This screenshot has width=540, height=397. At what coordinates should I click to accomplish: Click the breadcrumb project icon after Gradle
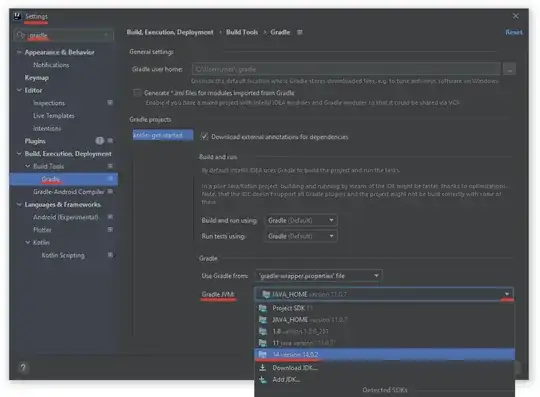click(300, 32)
